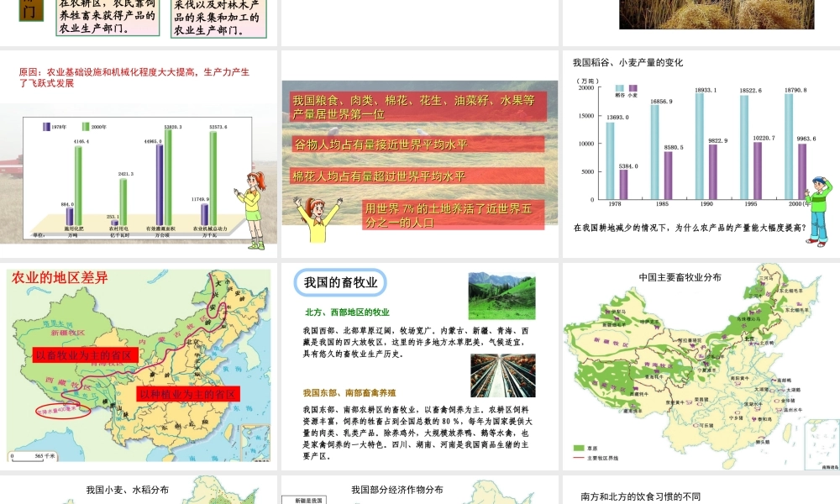This screenshot has height=504, width=840.
Task: Open the 我国稻谷、小麦产量的变化 chart slide
Action: coord(701,155)
